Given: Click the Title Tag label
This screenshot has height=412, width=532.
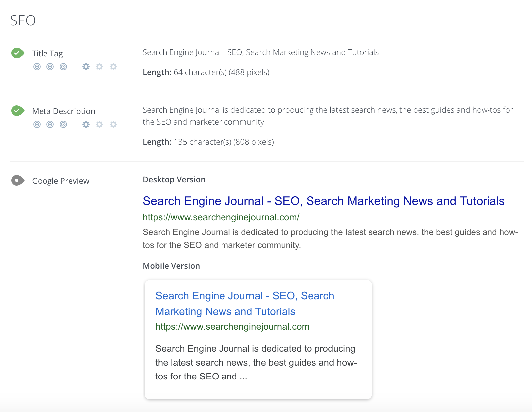Looking at the screenshot, I should [x=47, y=54].
